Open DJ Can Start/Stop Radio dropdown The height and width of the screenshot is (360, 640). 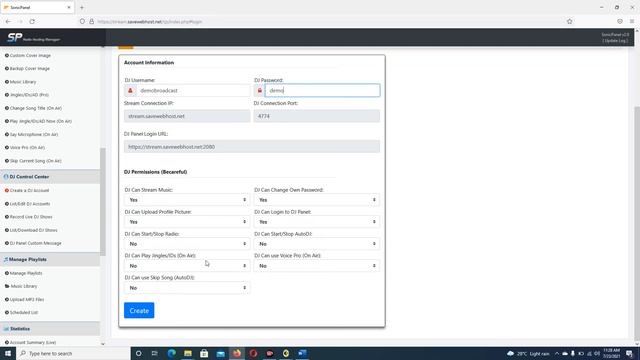pos(187,244)
